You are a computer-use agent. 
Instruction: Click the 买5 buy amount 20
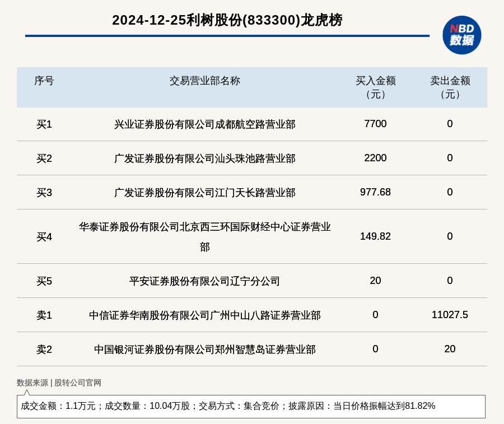tap(375, 281)
